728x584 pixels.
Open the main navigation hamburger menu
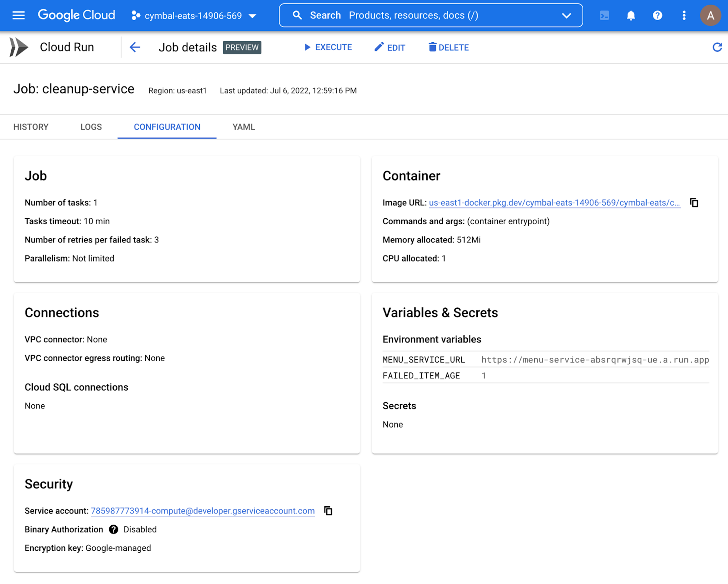tap(19, 15)
